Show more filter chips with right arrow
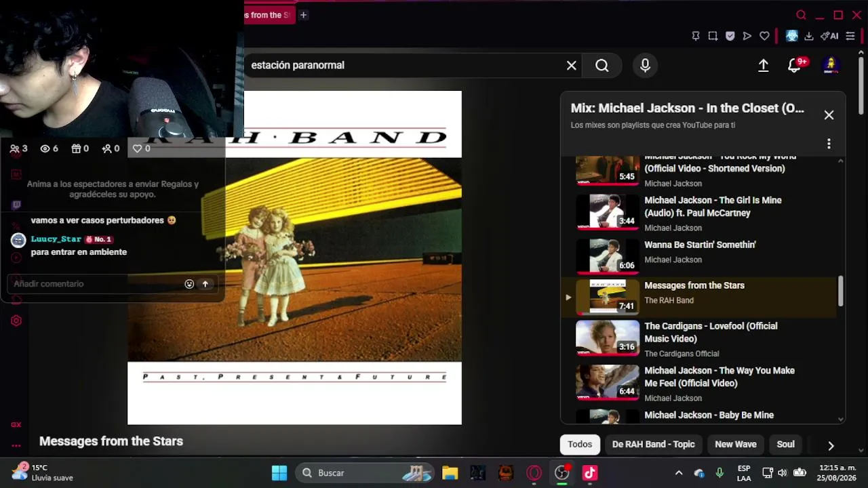The image size is (868, 488). pyautogui.click(x=831, y=445)
